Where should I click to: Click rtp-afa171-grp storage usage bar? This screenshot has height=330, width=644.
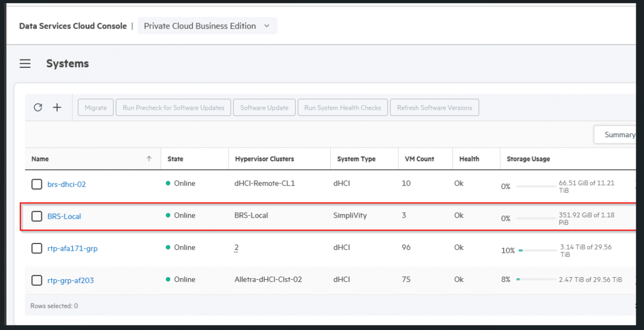(x=537, y=250)
